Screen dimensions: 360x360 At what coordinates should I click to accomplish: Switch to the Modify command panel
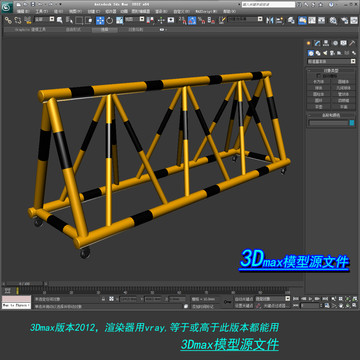click(x=317, y=43)
